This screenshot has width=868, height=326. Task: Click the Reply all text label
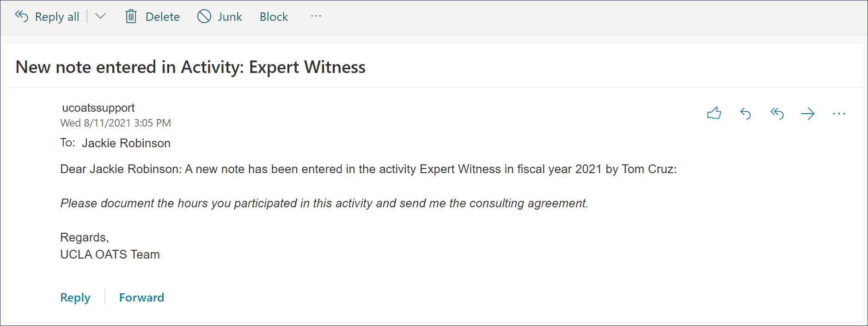[x=57, y=17]
